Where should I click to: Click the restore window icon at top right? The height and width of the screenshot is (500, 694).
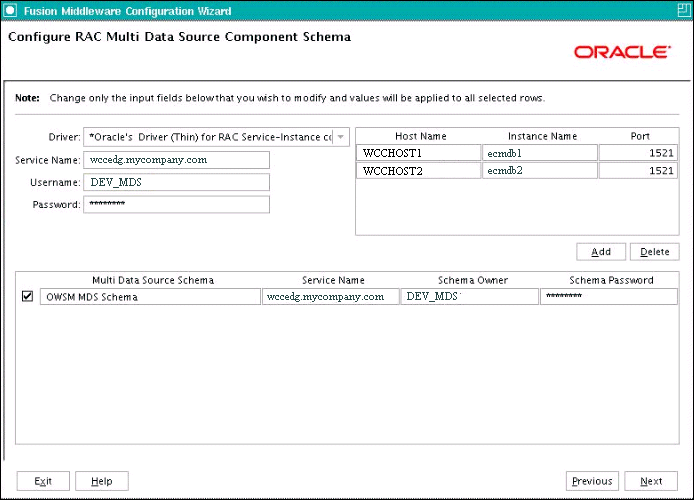click(x=683, y=10)
